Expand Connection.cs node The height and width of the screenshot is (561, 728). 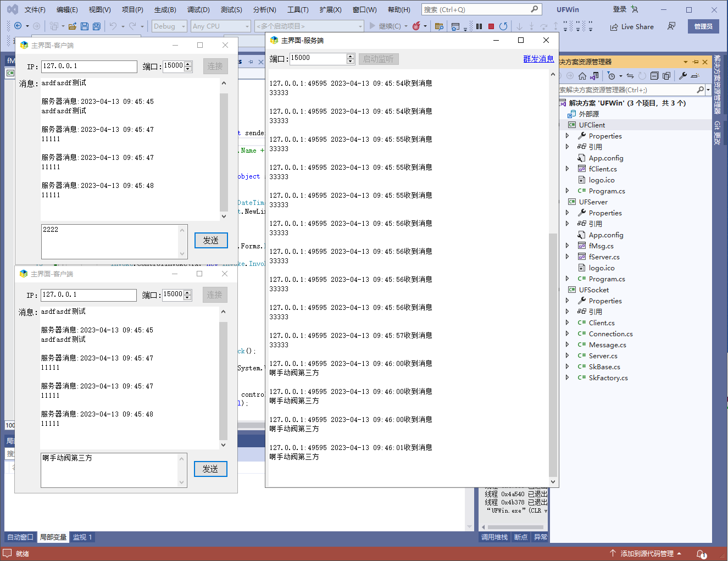[x=568, y=334]
